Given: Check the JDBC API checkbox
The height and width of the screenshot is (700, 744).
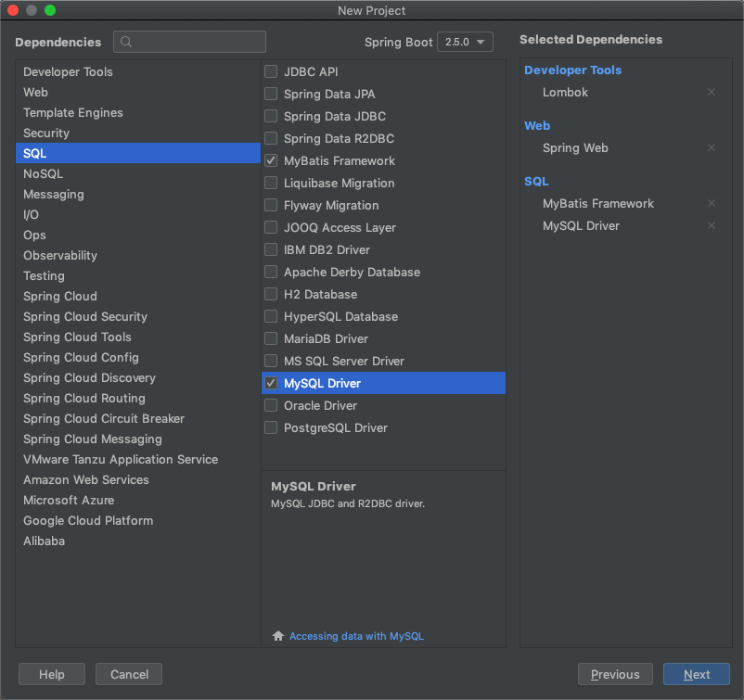Looking at the screenshot, I should 271,71.
